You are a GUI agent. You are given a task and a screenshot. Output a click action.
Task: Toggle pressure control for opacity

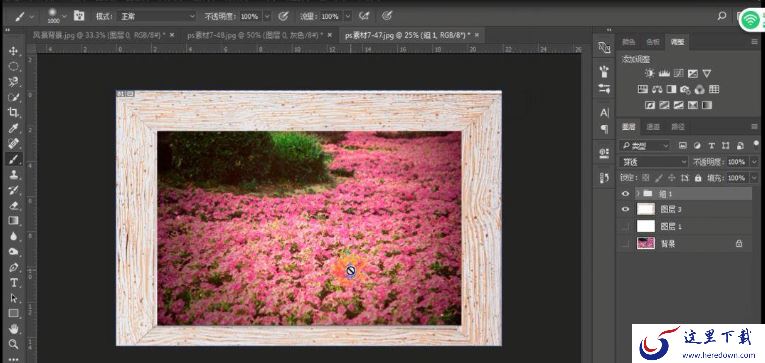coord(283,16)
